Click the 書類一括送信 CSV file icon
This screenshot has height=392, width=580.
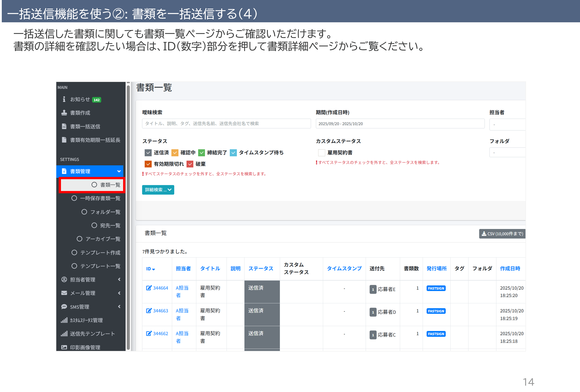coord(64,126)
